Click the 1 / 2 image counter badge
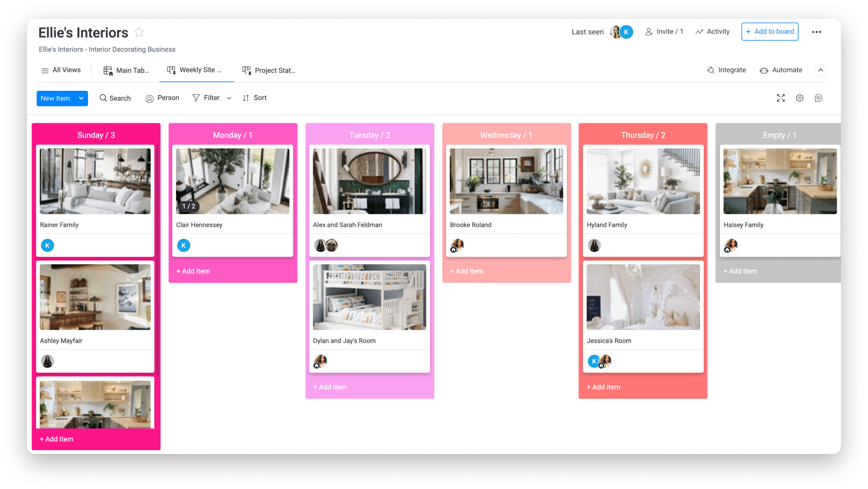Image resolution: width=868 pixels, height=489 pixels. pos(189,206)
